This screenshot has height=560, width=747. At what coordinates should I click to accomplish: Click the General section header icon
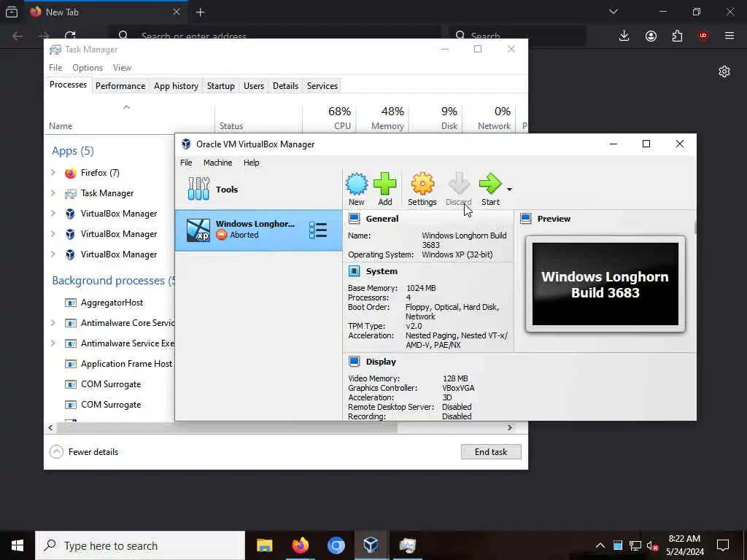pos(354,219)
